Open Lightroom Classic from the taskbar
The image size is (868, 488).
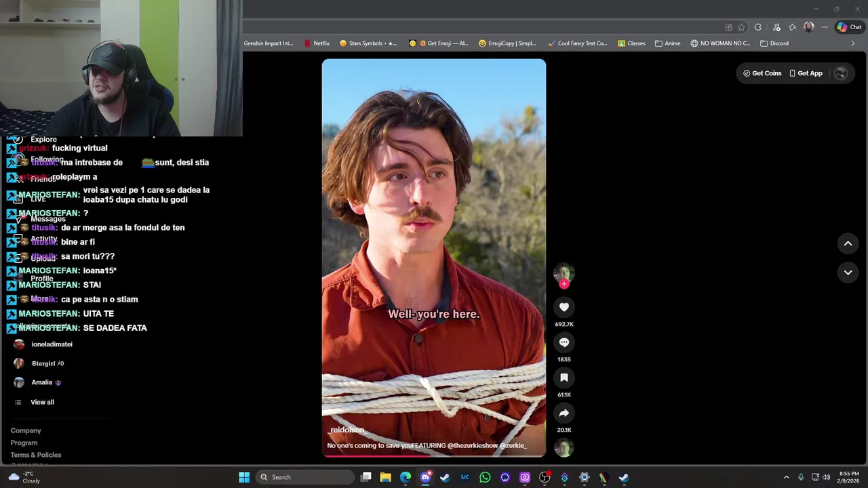click(x=465, y=477)
